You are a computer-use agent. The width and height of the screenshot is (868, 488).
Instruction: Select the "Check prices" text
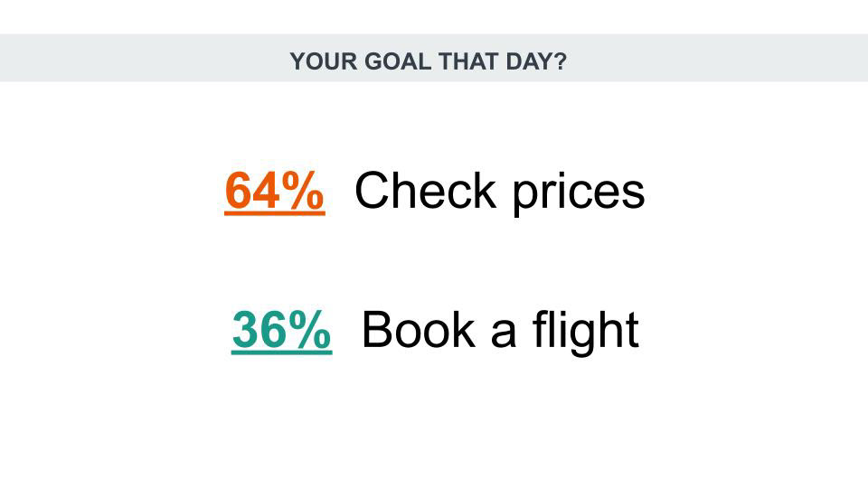[499, 192]
